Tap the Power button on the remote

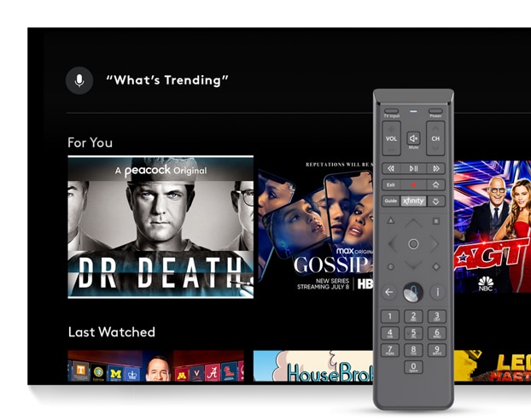435,111
